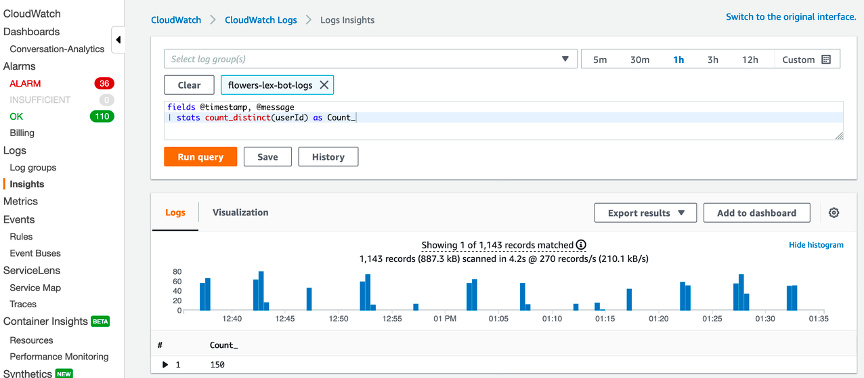This screenshot has height=378, width=864.
Task: Set time range to 5m
Action: [x=600, y=60]
